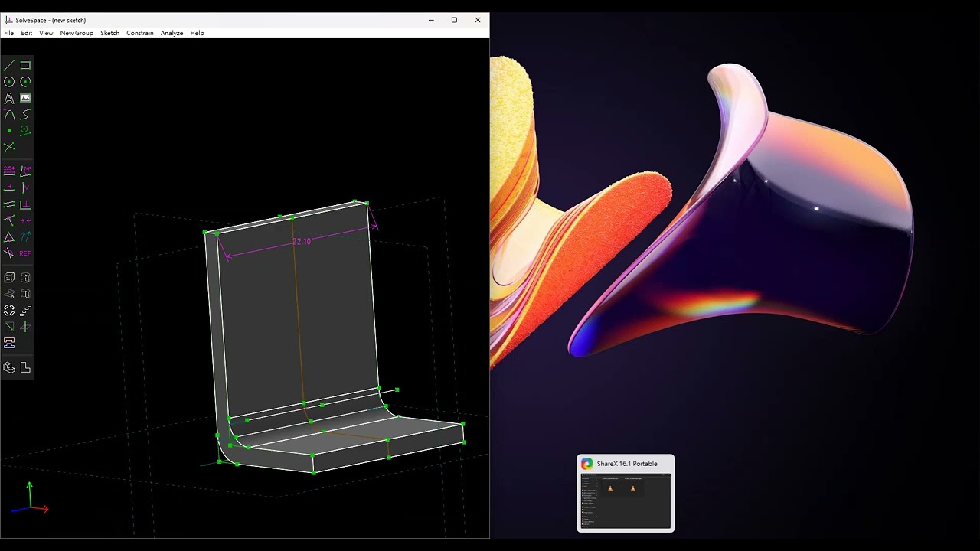Viewport: 980px width, 551px height.
Task: Apply Vertical constraint
Action: click(x=25, y=187)
